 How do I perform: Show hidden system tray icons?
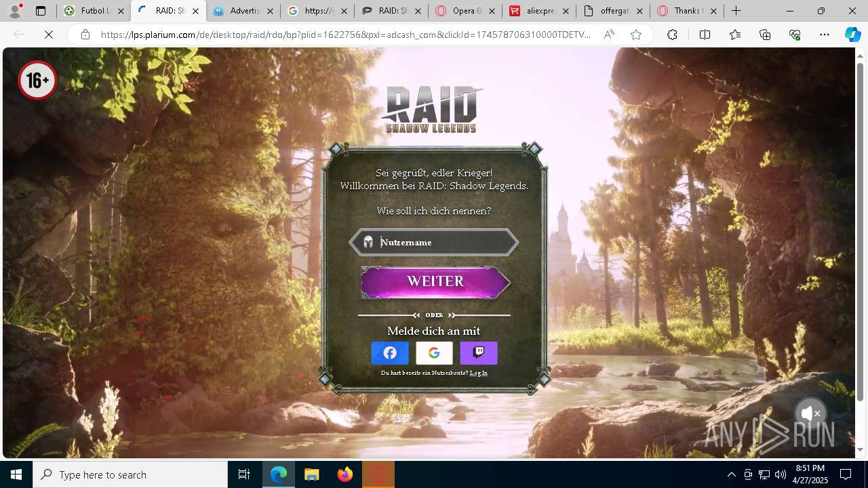tap(731, 474)
